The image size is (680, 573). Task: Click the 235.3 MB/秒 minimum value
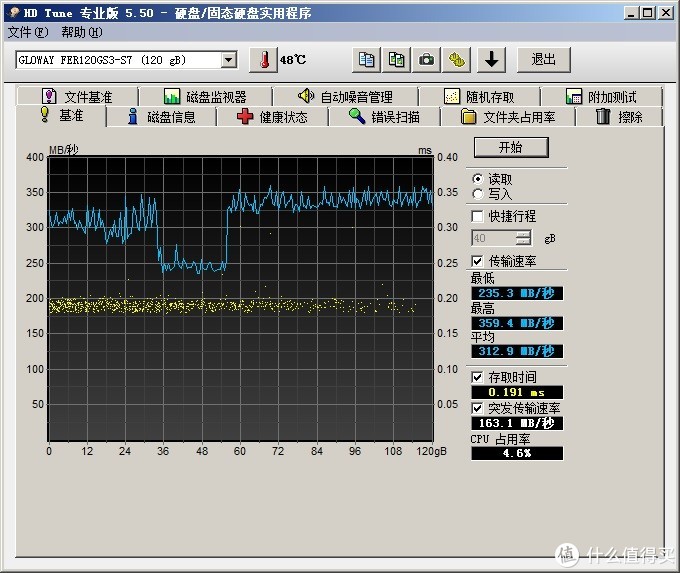[x=517, y=293]
